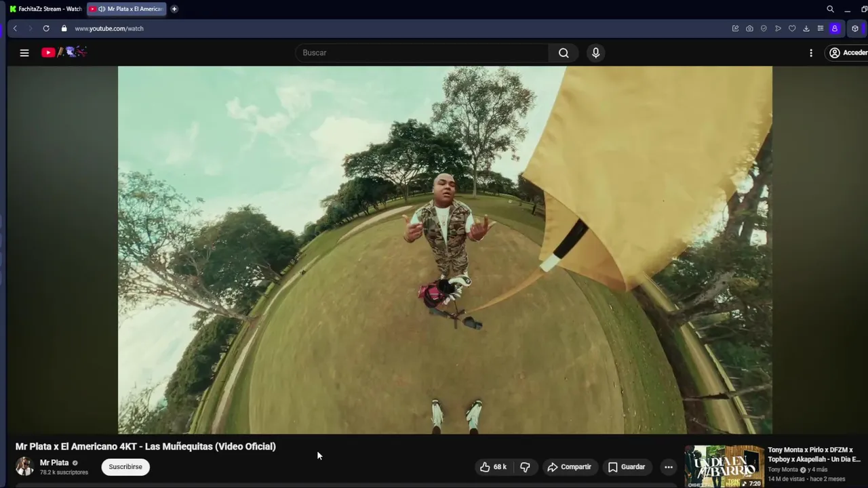Image resolution: width=868 pixels, height=488 pixels.
Task: Mute the tab using its speaker icon
Action: [x=102, y=9]
